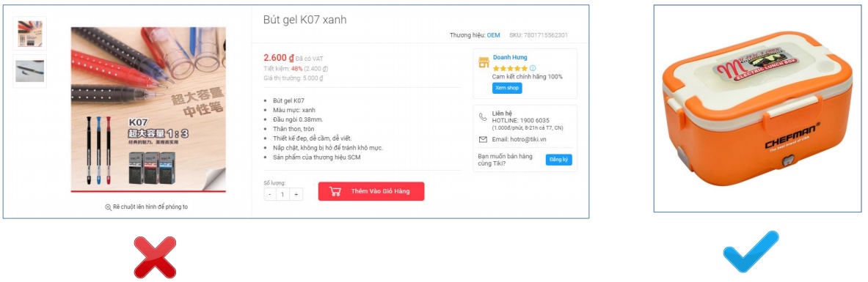Viewport: 868px width, 282px height.
Task: Select the second pen thumbnail image
Action: (x=30, y=71)
